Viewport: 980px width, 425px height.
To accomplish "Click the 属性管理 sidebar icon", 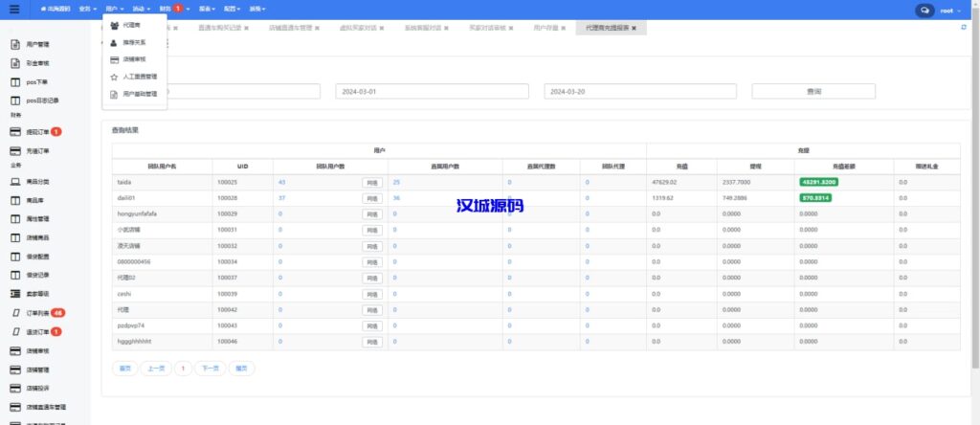I will 15,219.
